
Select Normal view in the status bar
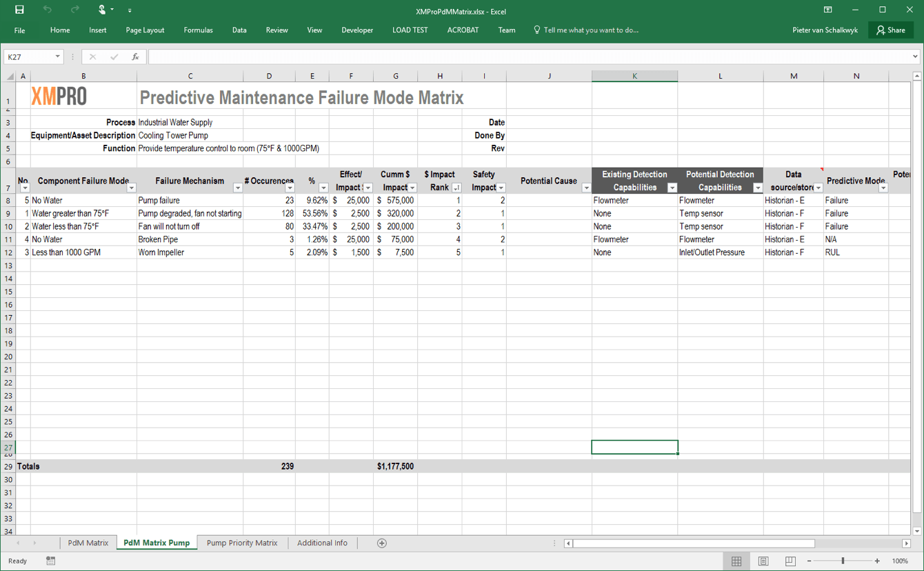[736, 561]
